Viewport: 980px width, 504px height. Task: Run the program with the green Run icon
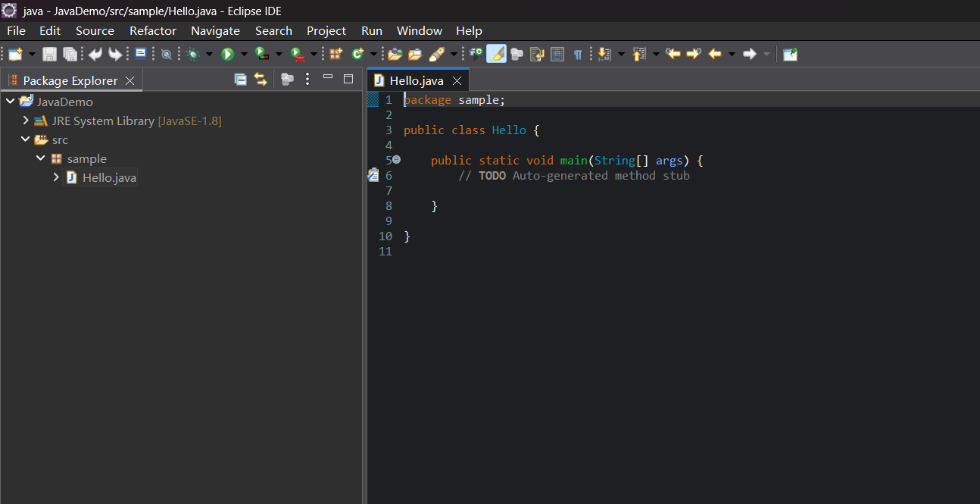click(x=227, y=54)
